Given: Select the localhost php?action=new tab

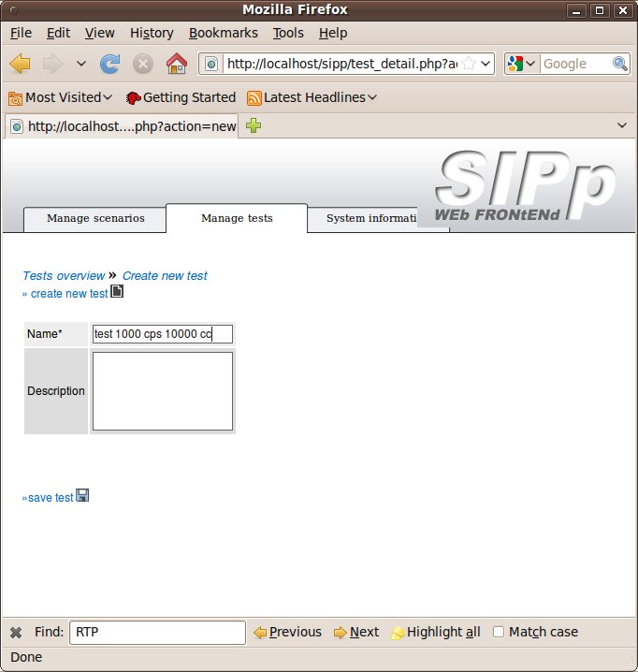Looking at the screenshot, I should [122, 126].
